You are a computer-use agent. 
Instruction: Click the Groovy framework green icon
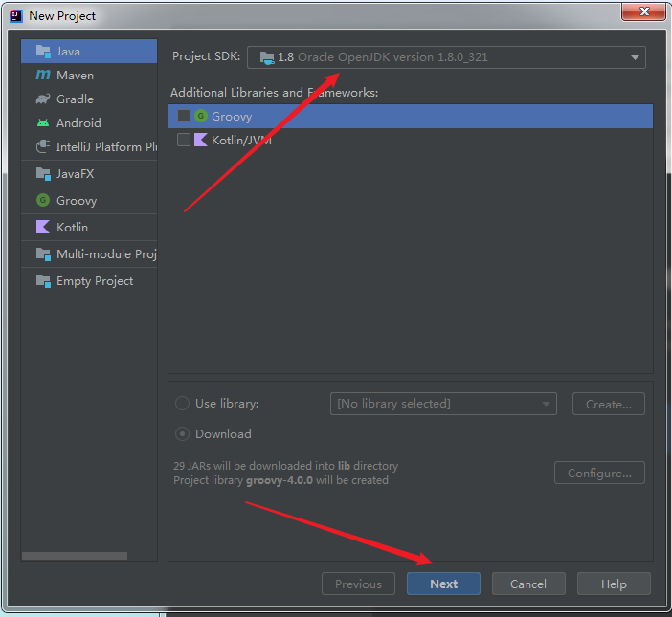click(x=201, y=116)
